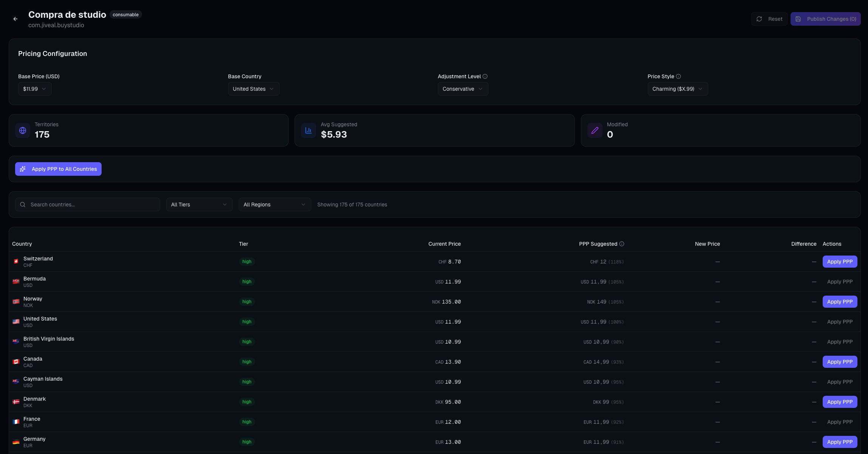Open the All Regions filter
Viewport: 868px width, 454px height.
coord(275,205)
